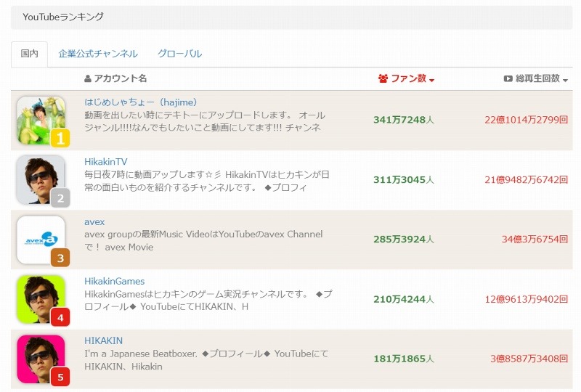Image resolution: width=581 pixels, height=392 pixels.
Task: Click the person icon beside アカウント名
Action: pyautogui.click(x=88, y=78)
